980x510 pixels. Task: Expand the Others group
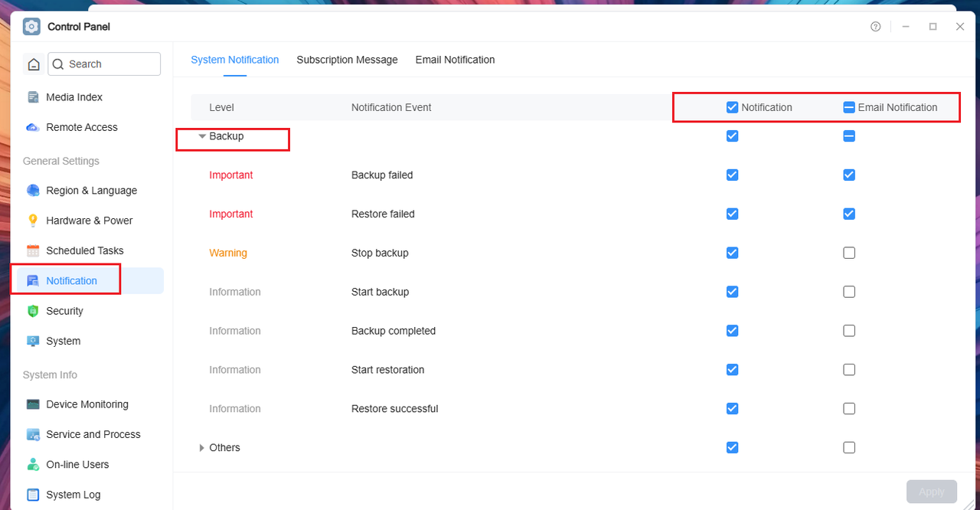[x=202, y=448]
